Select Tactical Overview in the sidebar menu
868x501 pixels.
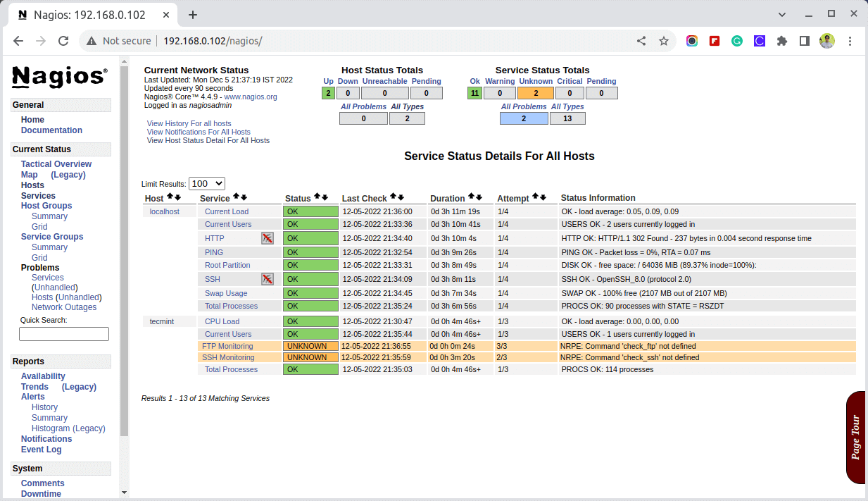pos(56,163)
